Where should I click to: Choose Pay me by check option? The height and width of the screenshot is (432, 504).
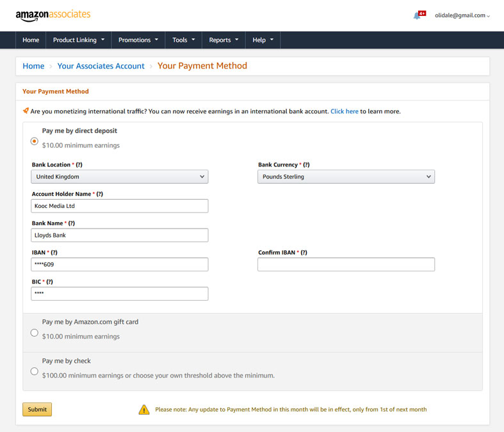pos(35,371)
